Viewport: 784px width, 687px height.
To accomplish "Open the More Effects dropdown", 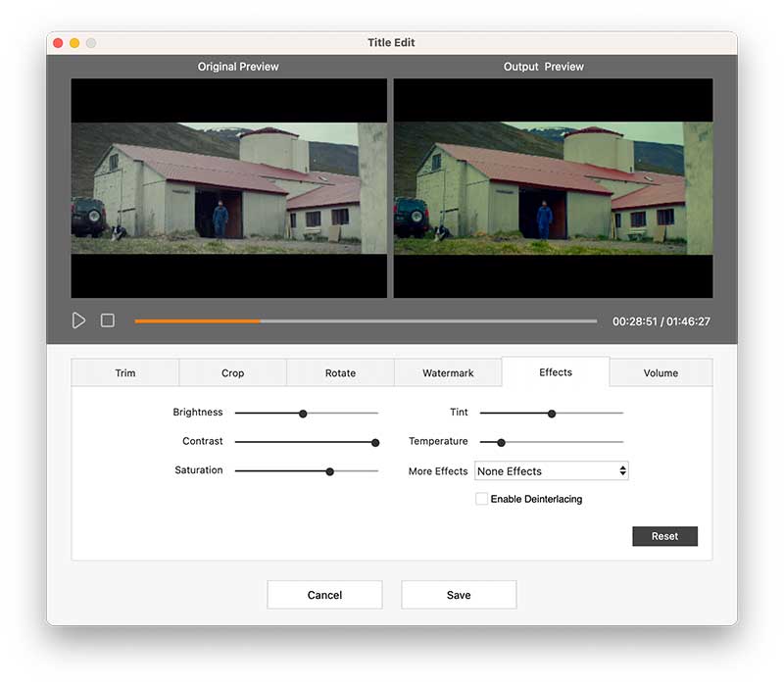I will [551, 471].
